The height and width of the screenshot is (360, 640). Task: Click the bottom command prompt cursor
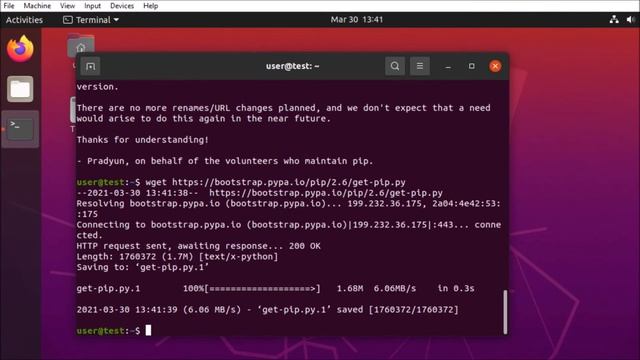[148, 330]
